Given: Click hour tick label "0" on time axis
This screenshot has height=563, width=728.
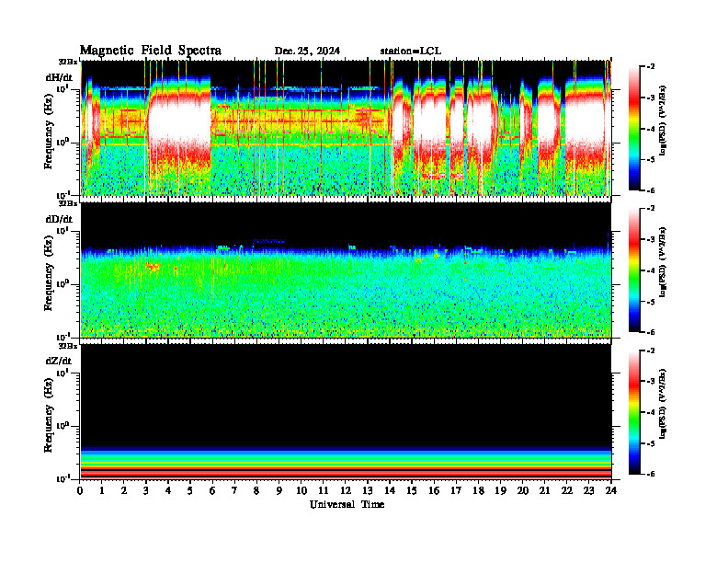Looking at the screenshot, I should (80, 490).
